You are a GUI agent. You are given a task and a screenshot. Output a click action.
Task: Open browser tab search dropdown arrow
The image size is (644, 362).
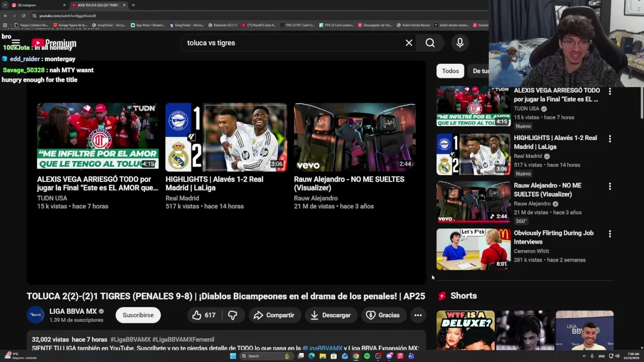click(5, 5)
